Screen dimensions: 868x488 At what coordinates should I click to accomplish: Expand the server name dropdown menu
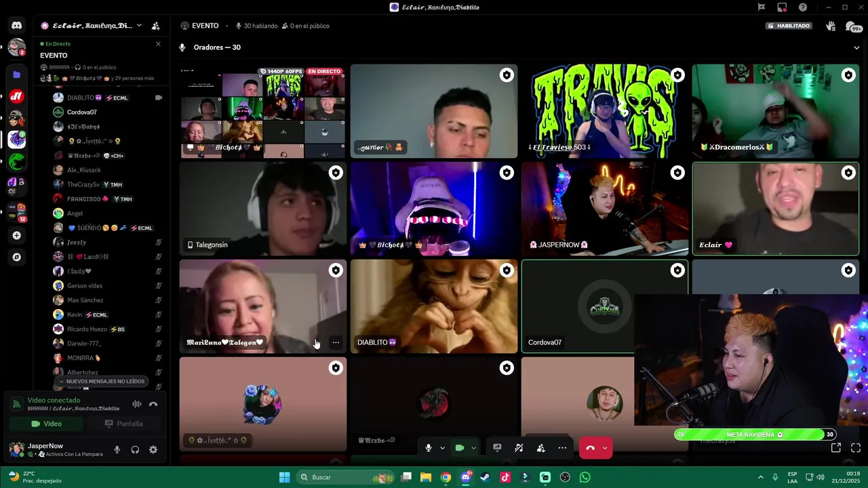point(139,26)
